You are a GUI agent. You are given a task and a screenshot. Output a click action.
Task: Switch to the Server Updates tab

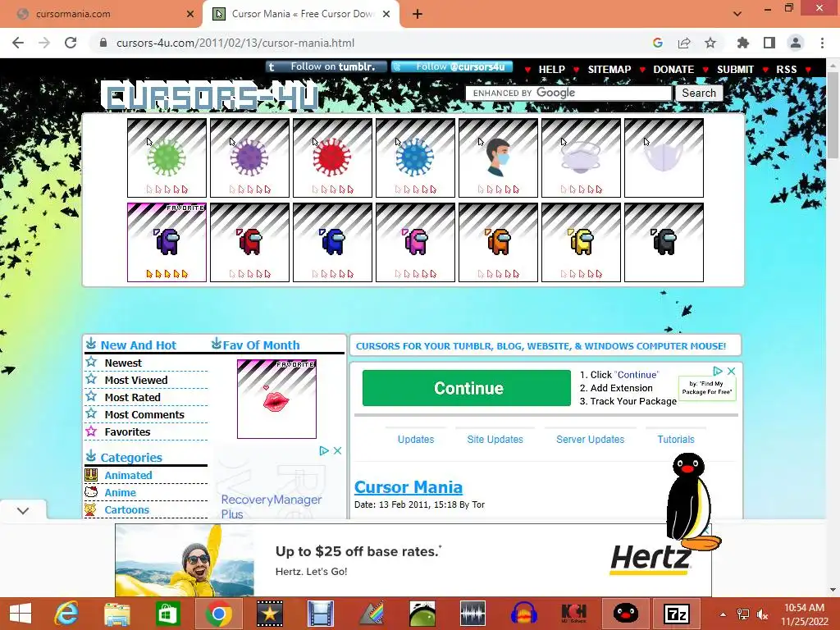(x=591, y=440)
